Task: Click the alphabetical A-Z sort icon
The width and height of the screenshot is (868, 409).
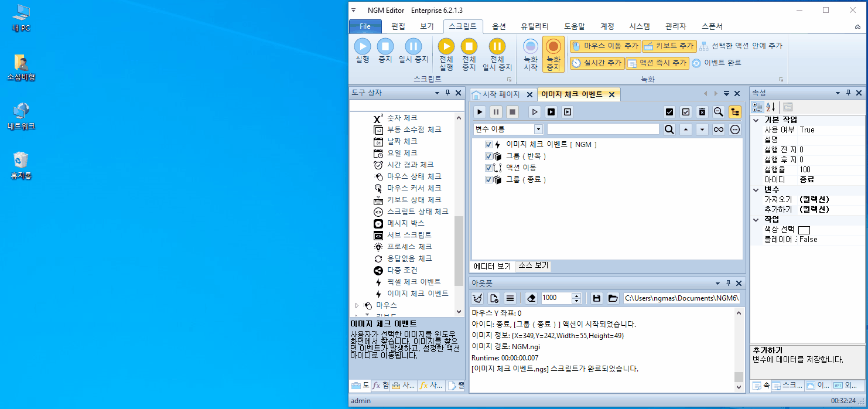Action: [x=770, y=107]
